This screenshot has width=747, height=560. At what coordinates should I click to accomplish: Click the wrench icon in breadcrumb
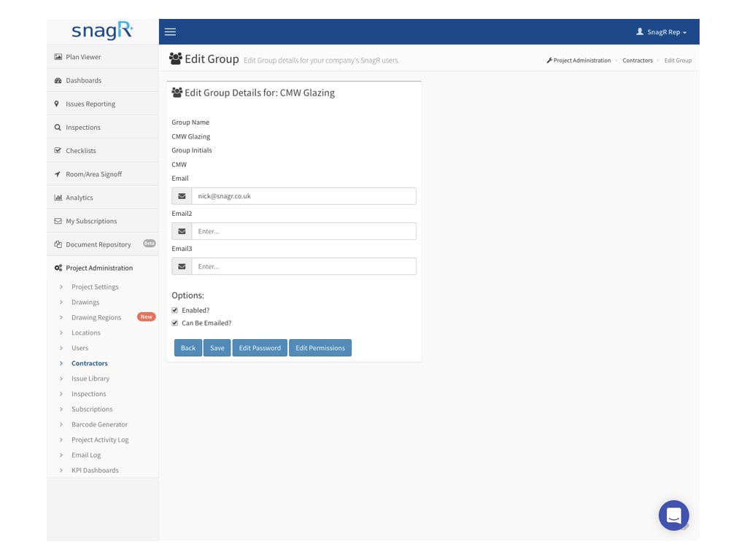[549, 61]
